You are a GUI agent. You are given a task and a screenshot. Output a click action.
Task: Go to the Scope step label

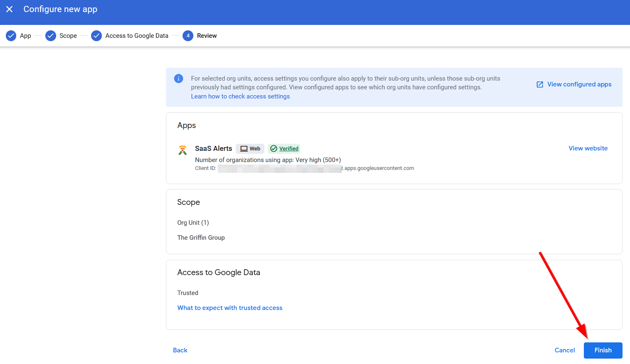tap(68, 36)
